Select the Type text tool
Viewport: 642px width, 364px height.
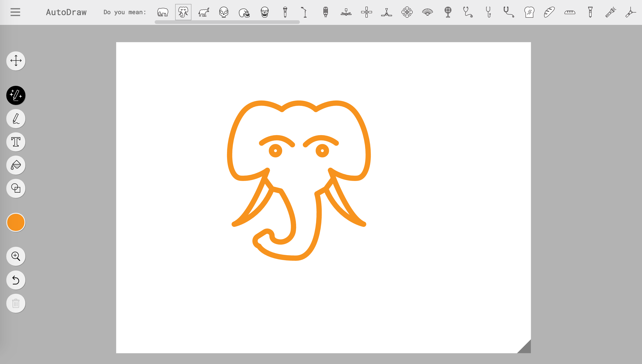[16, 142]
